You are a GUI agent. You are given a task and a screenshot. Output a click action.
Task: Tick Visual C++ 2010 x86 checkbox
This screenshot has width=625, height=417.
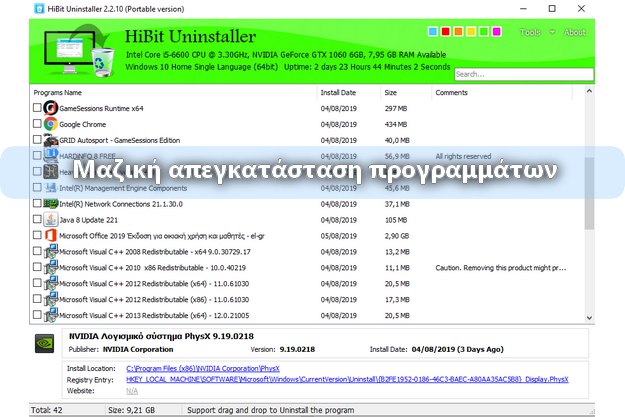point(37,267)
